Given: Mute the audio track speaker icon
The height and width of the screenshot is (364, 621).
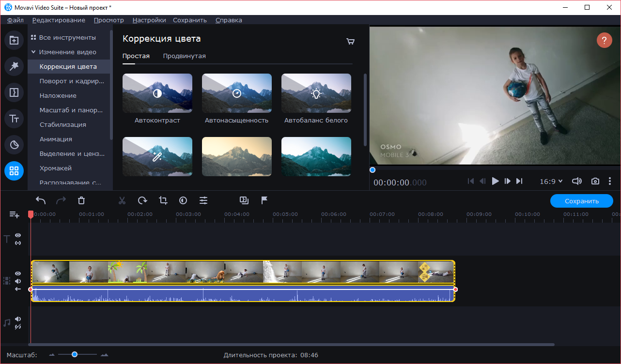Looking at the screenshot, I should tap(18, 319).
